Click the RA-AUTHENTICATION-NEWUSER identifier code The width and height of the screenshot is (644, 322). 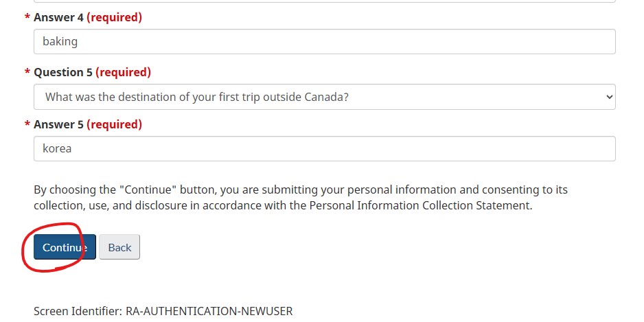pyautogui.click(x=209, y=311)
